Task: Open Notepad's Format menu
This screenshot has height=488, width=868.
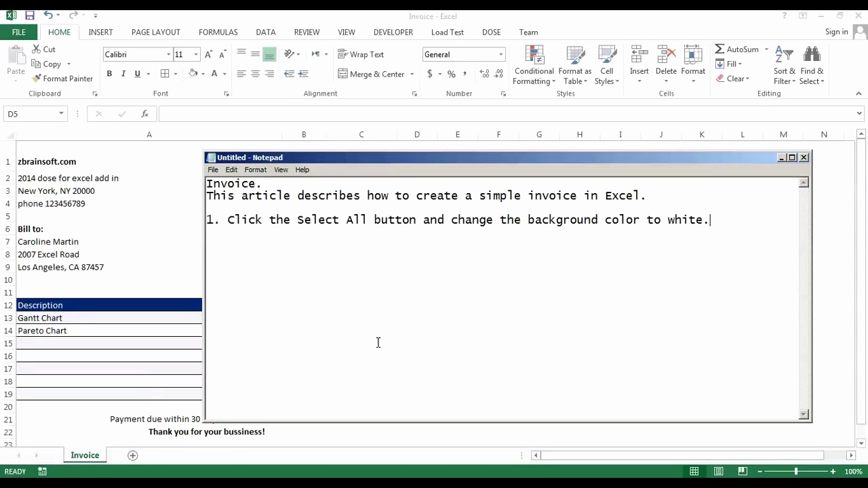Action: pos(256,169)
